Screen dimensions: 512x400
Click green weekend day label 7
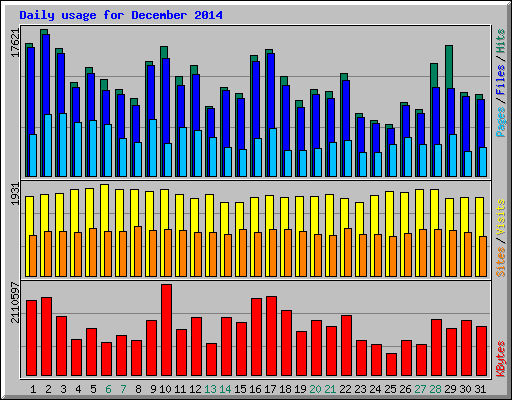pos(123,389)
